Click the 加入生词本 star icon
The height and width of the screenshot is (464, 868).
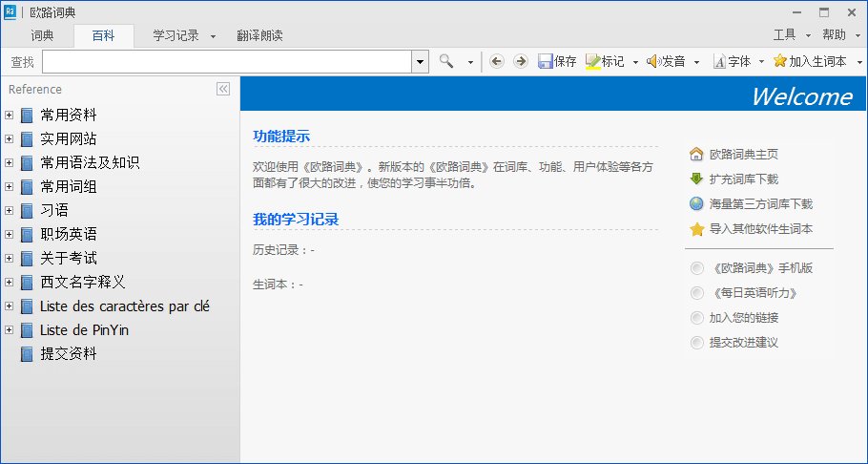click(x=779, y=61)
